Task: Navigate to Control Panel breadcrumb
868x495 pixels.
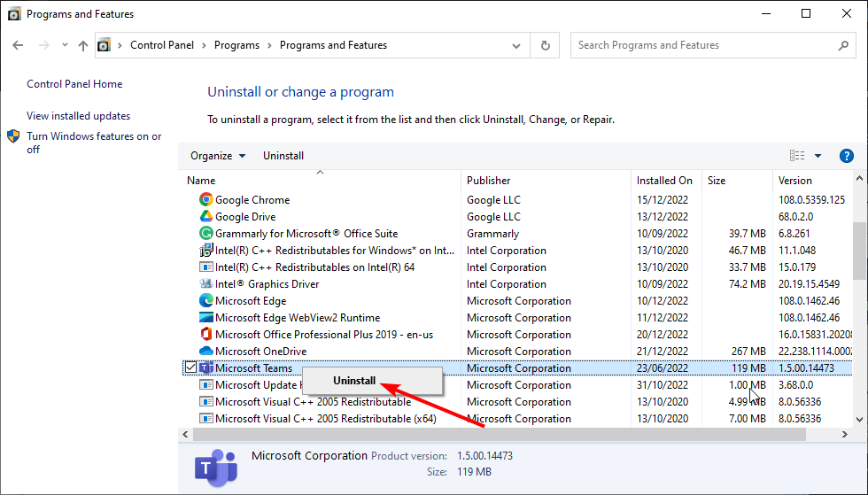Action: point(161,45)
